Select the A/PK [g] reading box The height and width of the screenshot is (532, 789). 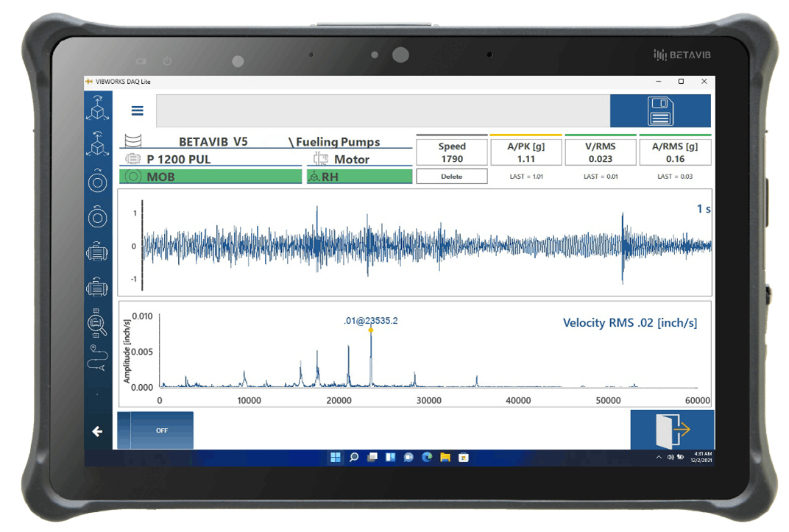pos(526,152)
